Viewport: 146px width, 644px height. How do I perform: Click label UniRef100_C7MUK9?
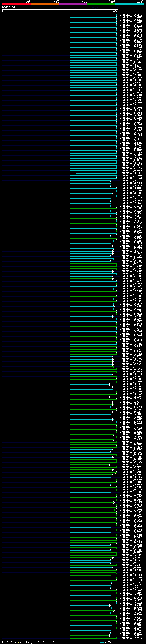tap(131, 583)
